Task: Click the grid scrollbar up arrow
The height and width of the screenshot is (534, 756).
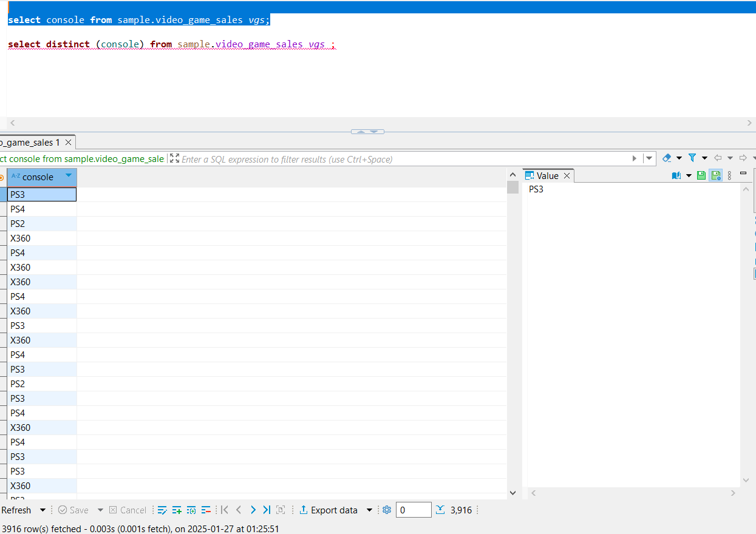Action: [513, 174]
